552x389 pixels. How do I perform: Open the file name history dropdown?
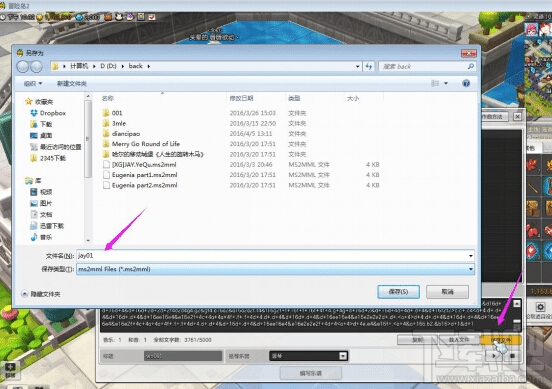(x=471, y=256)
